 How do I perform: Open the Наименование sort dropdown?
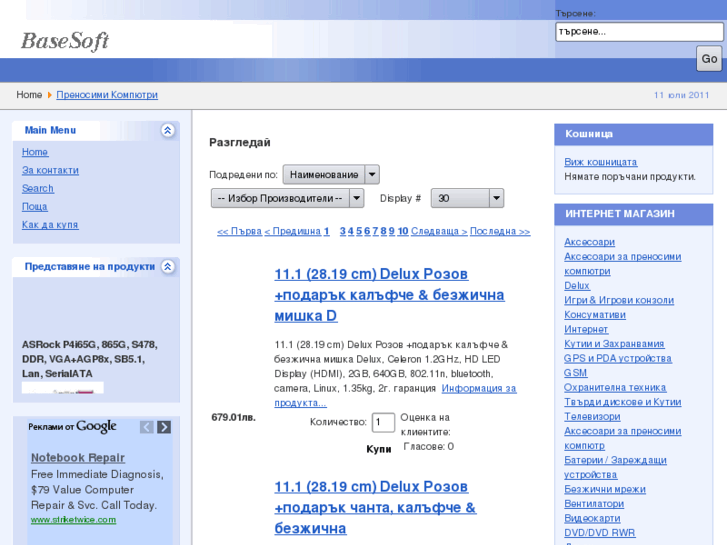[331, 174]
